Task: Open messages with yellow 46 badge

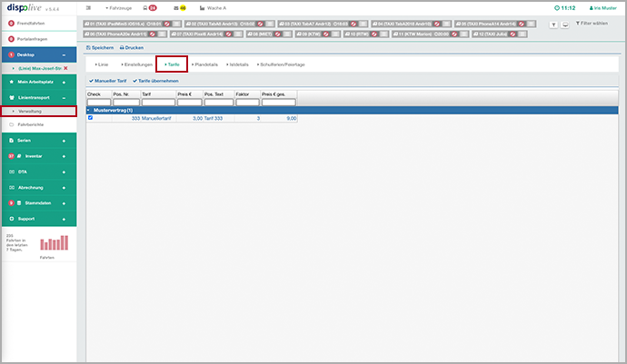Action: (x=180, y=8)
